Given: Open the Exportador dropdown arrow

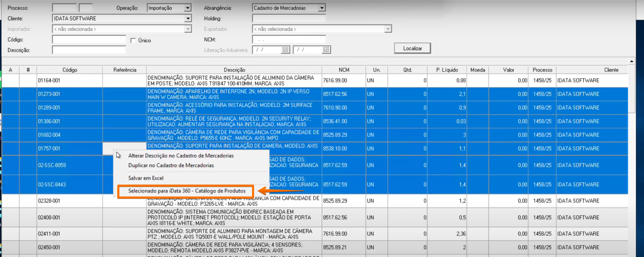Looking at the screenshot, I should 388,29.
